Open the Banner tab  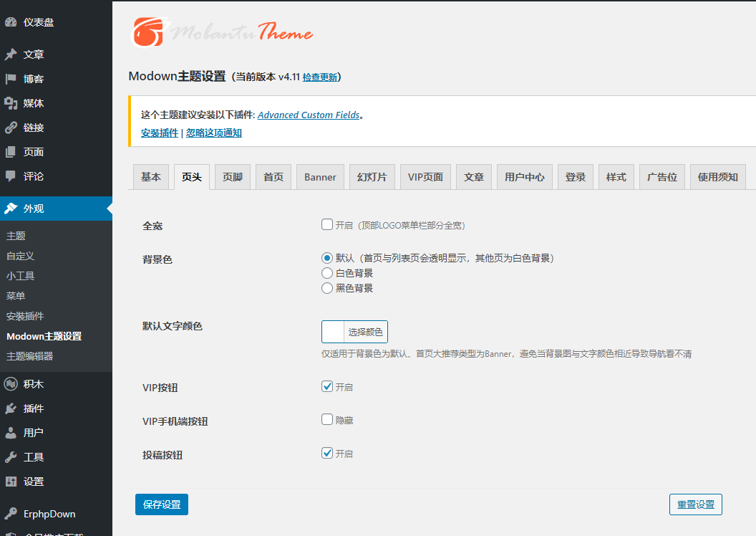320,177
